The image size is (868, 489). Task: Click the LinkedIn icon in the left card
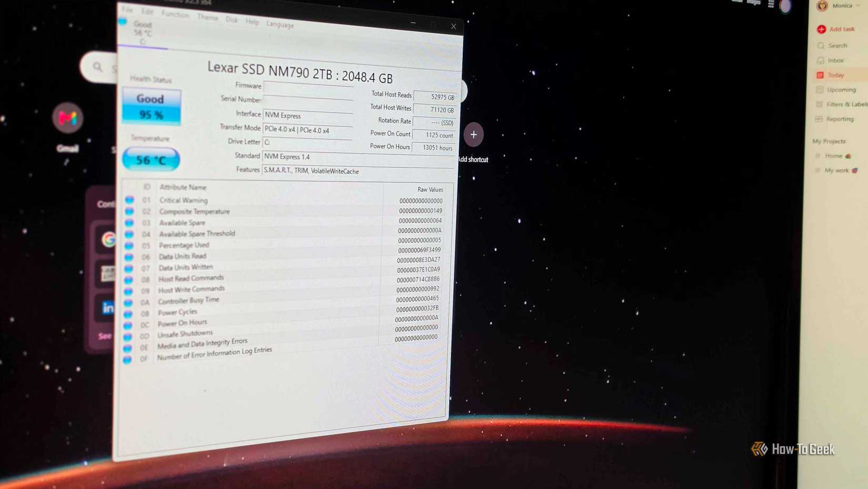coord(108,308)
